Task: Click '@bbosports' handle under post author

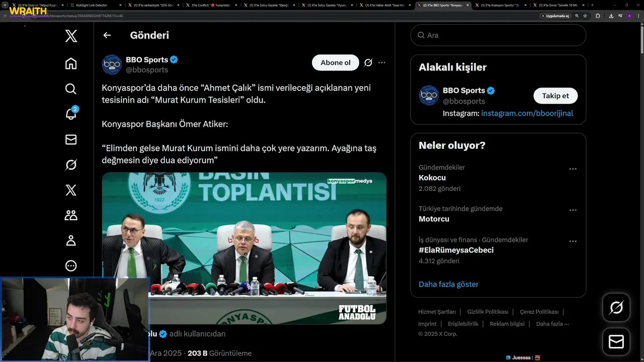Action: pyautogui.click(x=147, y=70)
